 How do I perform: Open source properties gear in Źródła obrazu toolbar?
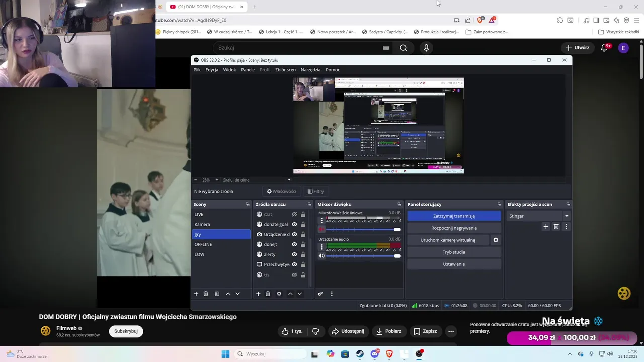tap(279, 294)
